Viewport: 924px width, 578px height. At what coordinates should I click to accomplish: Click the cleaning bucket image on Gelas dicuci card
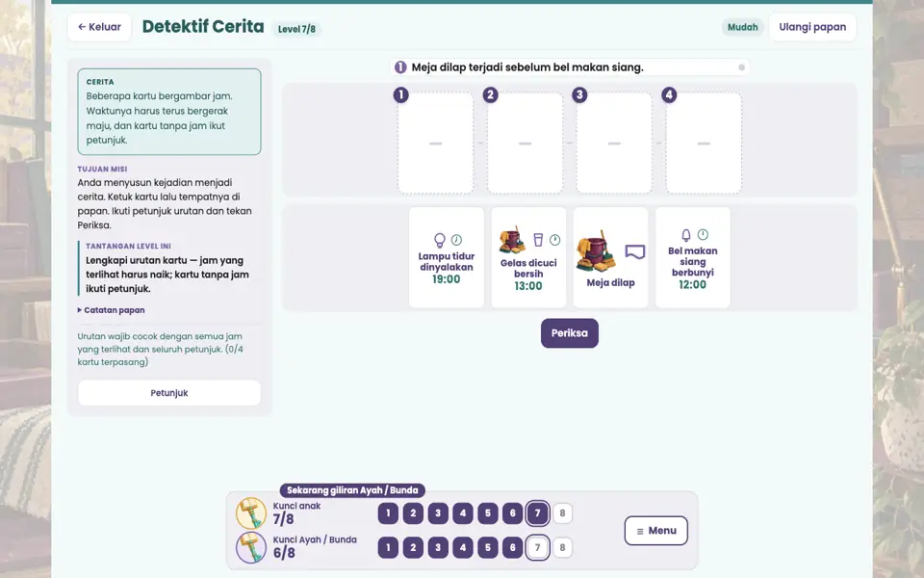coord(512,240)
